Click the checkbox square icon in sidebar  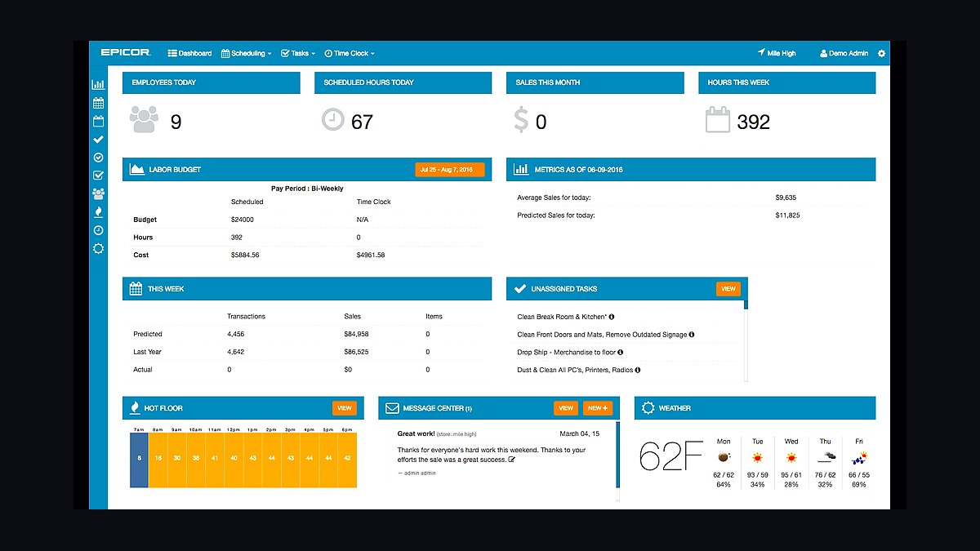point(98,176)
